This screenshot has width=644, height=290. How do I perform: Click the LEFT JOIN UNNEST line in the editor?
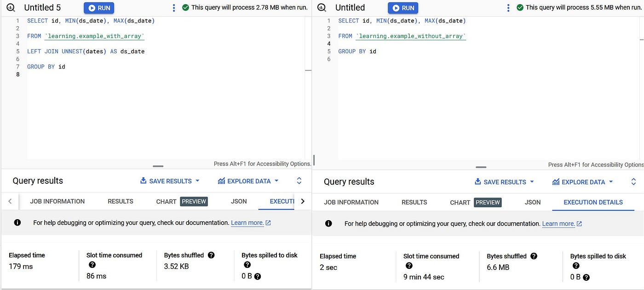[x=86, y=51]
